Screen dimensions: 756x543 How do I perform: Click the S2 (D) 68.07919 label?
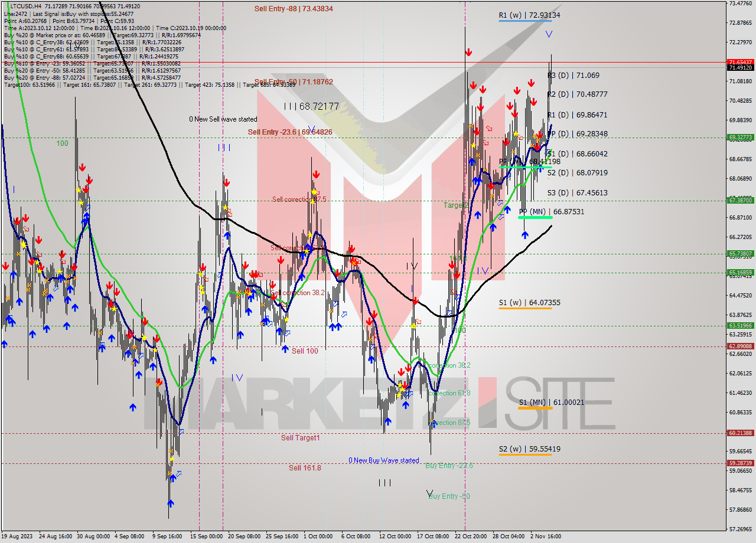(x=577, y=172)
